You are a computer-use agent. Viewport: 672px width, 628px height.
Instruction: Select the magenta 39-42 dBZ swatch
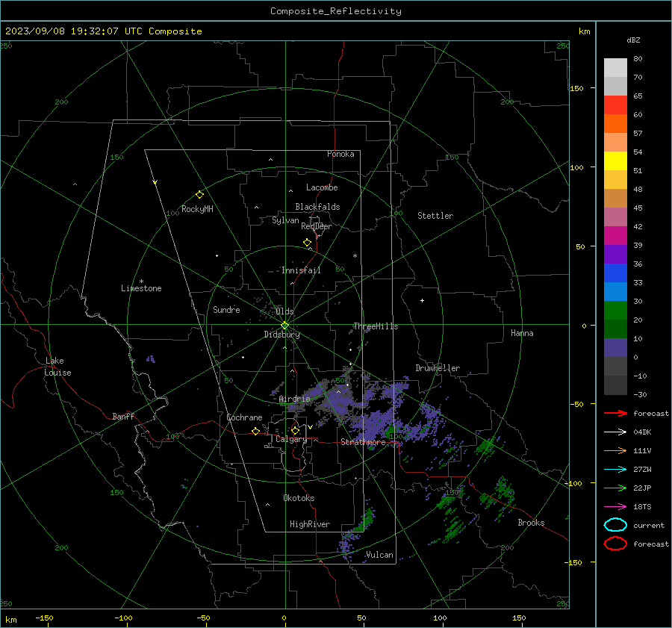pyautogui.click(x=615, y=235)
